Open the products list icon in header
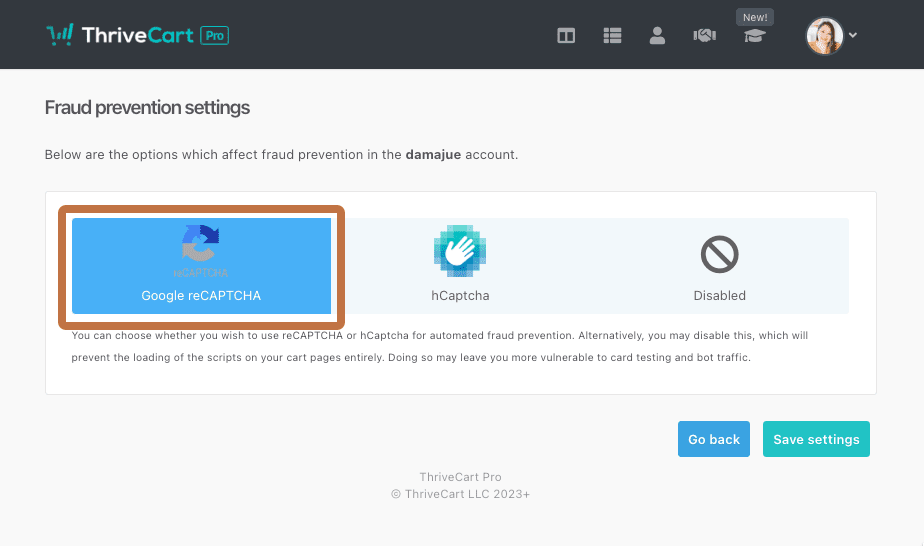 click(612, 36)
